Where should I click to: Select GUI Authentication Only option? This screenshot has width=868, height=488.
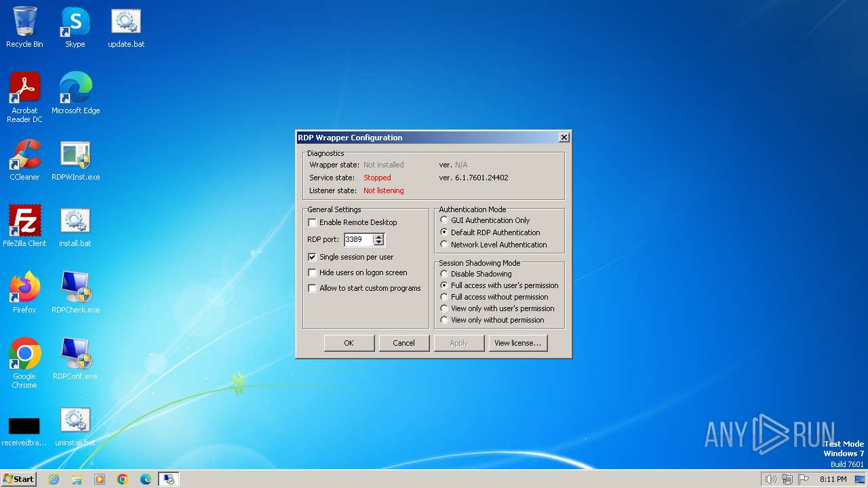(444, 220)
